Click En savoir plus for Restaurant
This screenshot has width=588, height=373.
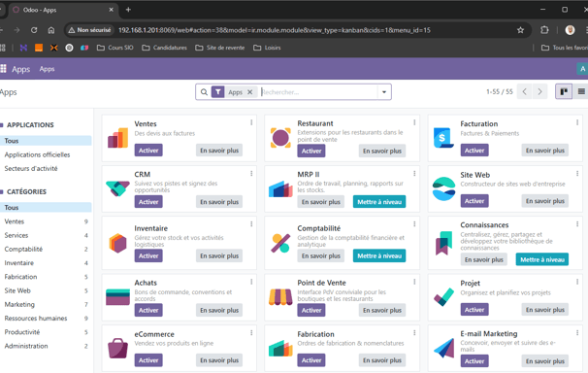pyautogui.click(x=382, y=151)
